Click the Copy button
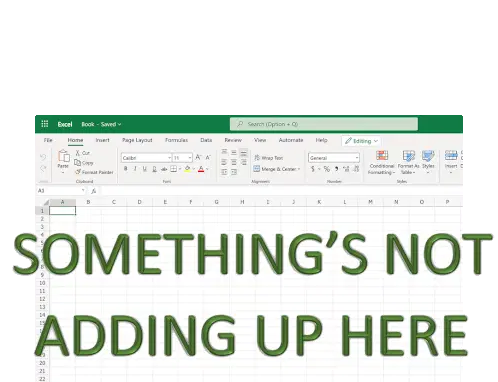The height and width of the screenshot is (382, 498). coord(84,163)
